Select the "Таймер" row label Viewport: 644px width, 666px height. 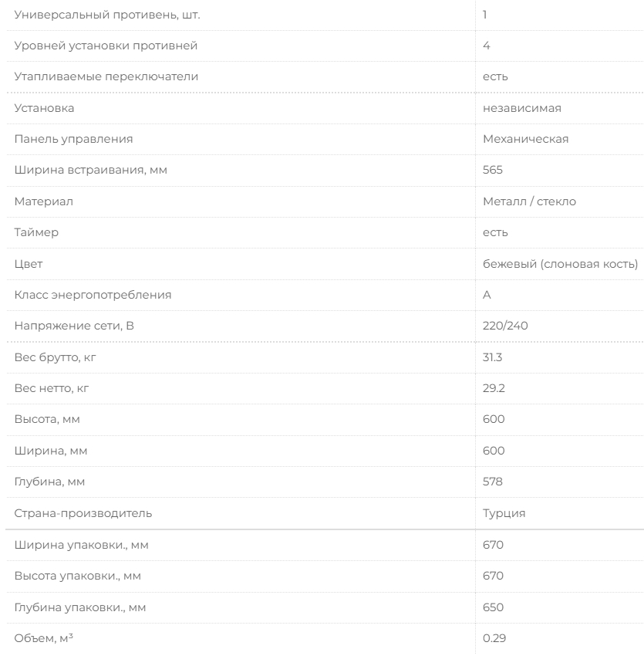click(36, 232)
